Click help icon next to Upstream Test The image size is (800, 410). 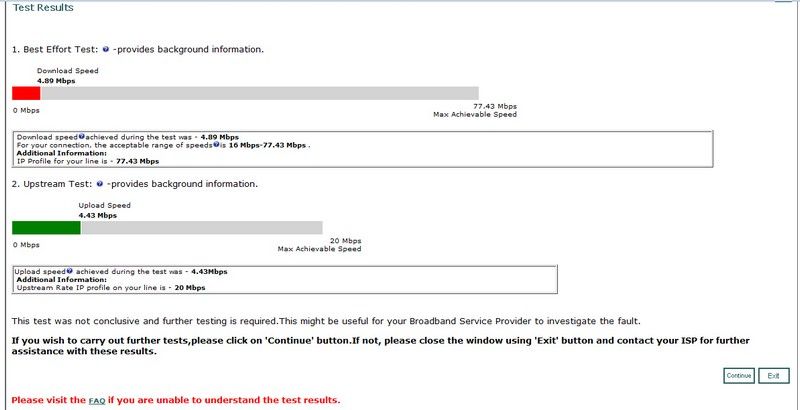(x=99, y=184)
